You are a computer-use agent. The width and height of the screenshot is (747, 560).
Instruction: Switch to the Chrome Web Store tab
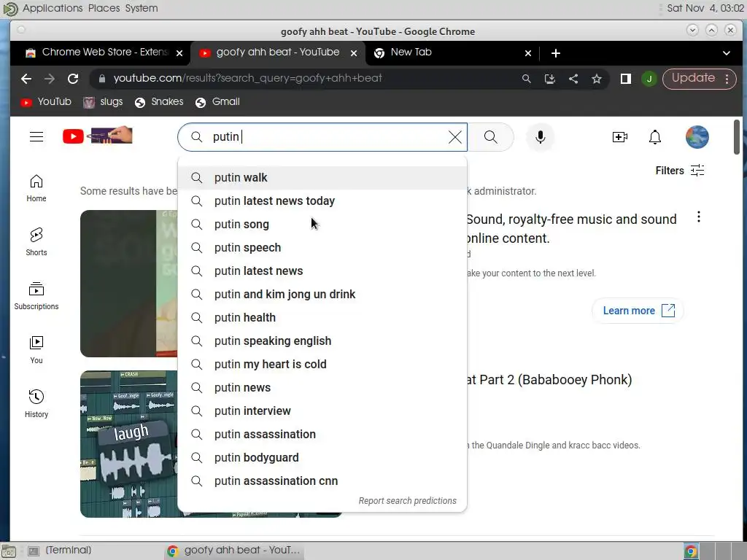coord(105,52)
